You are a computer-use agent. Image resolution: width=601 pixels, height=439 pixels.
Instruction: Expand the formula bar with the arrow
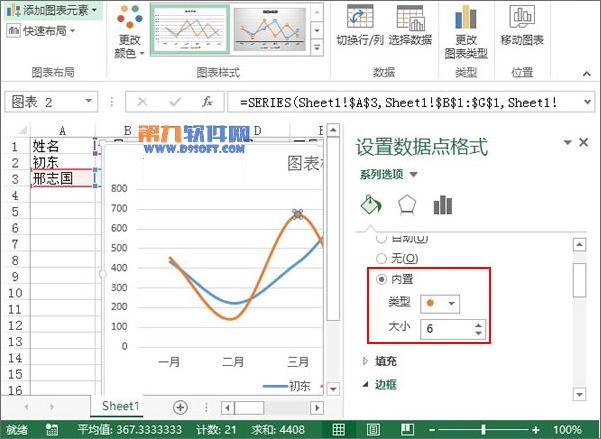[587, 102]
